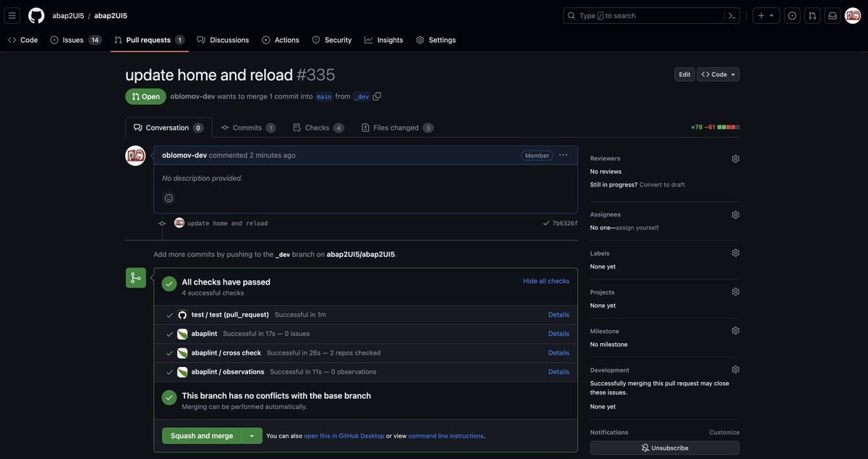This screenshot has height=459, width=868.
Task: Click the Squash and merge button
Action: [x=202, y=436]
